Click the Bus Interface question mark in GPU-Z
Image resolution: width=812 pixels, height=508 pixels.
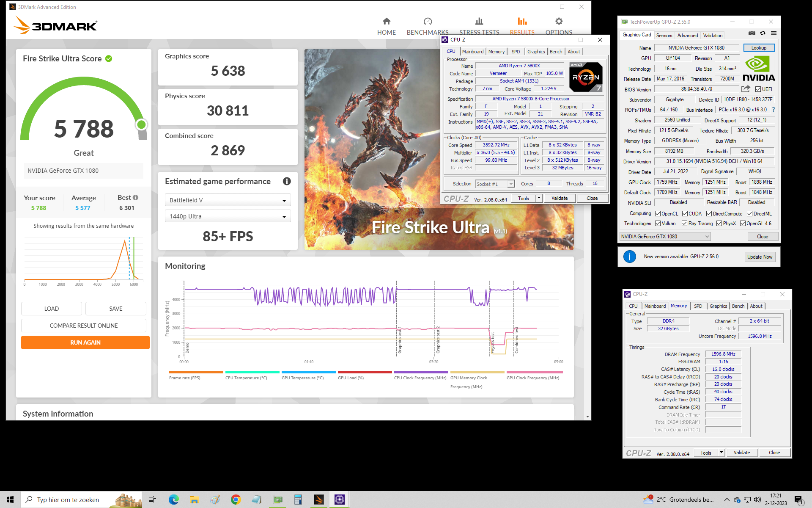click(x=774, y=110)
